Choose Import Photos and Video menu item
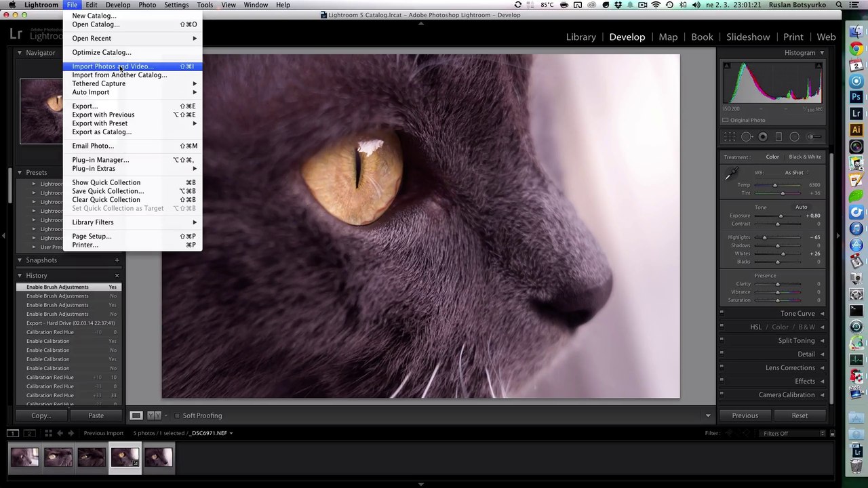Screen dimensions: 868x488 (x=113, y=66)
